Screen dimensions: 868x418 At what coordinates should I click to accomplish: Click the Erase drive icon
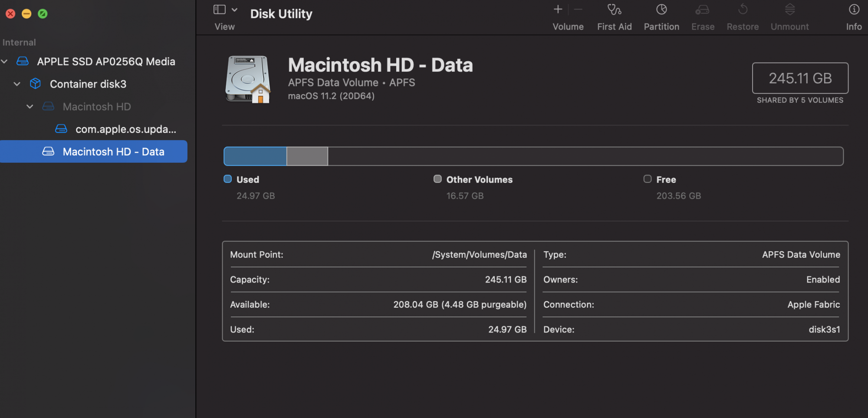click(702, 10)
